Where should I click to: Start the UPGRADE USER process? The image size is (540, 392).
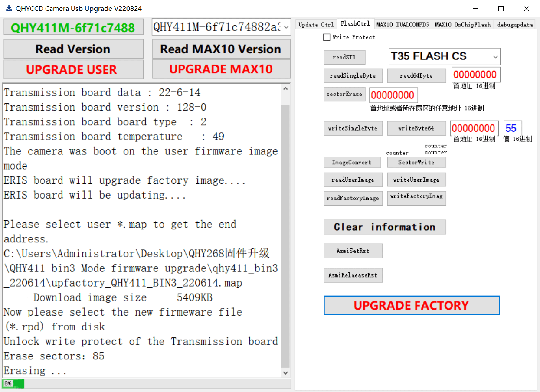coord(73,69)
